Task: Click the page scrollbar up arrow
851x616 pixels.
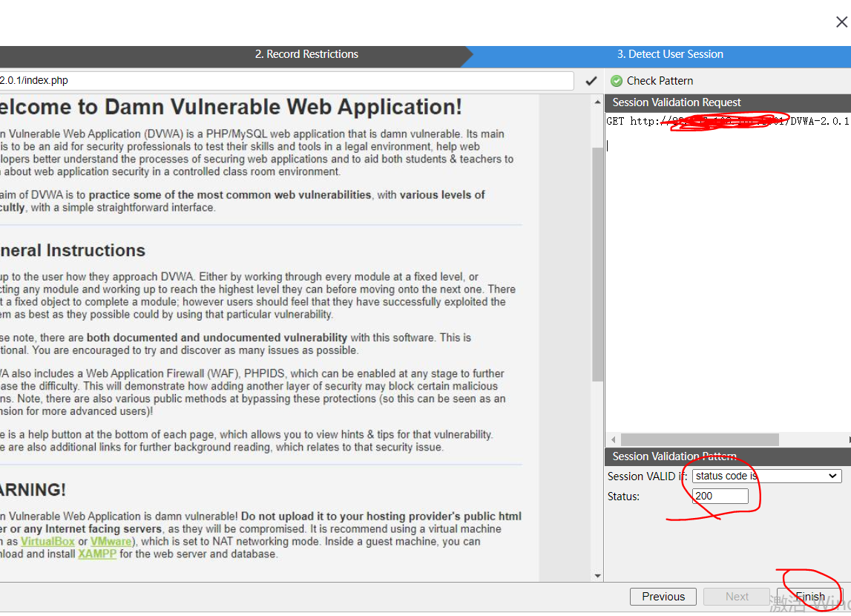Action: (x=597, y=102)
